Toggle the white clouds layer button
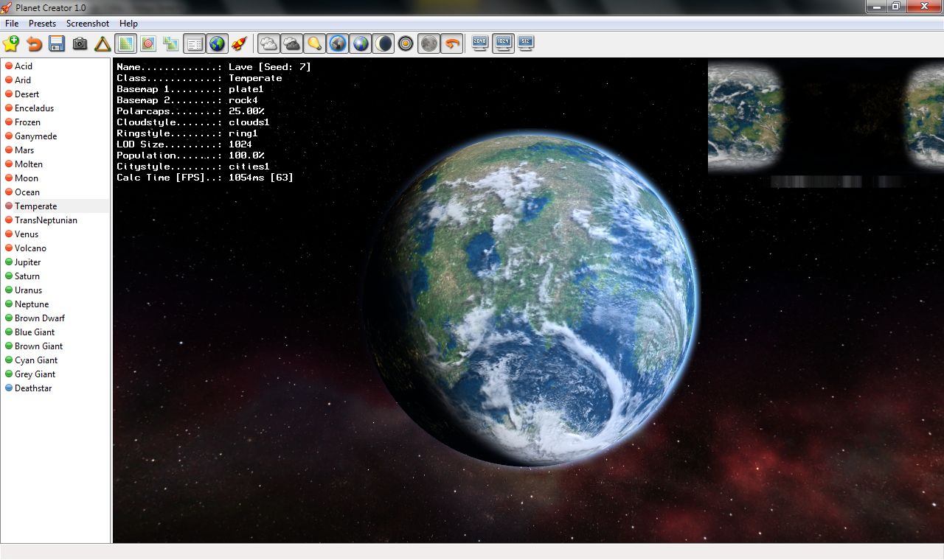The image size is (944, 560). [x=269, y=44]
